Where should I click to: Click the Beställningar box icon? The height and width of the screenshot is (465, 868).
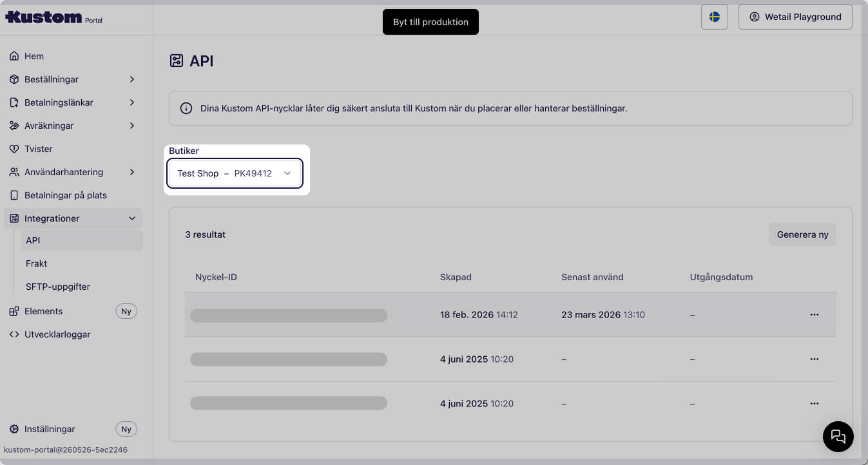click(14, 79)
